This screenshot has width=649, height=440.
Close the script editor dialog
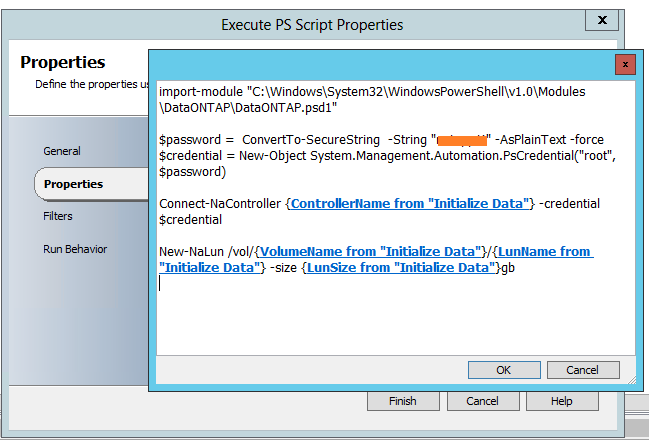click(626, 64)
